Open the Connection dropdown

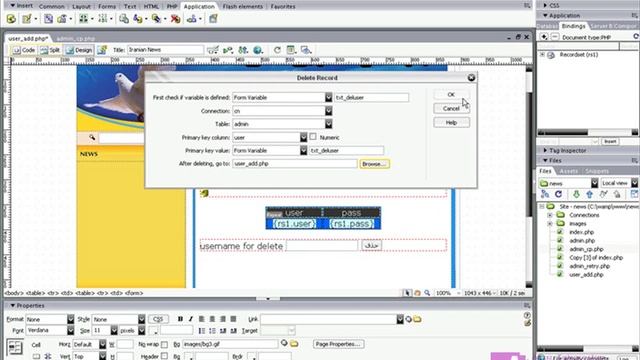click(x=328, y=111)
